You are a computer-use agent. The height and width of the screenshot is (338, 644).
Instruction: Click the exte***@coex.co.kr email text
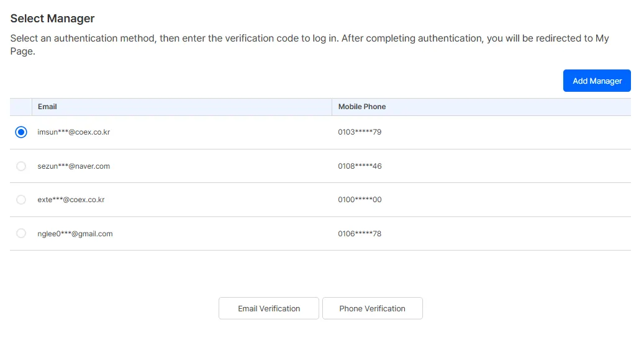click(x=71, y=200)
